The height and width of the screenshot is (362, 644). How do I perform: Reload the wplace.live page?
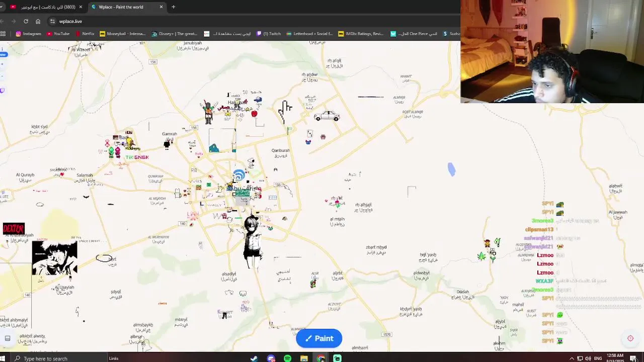click(x=26, y=21)
